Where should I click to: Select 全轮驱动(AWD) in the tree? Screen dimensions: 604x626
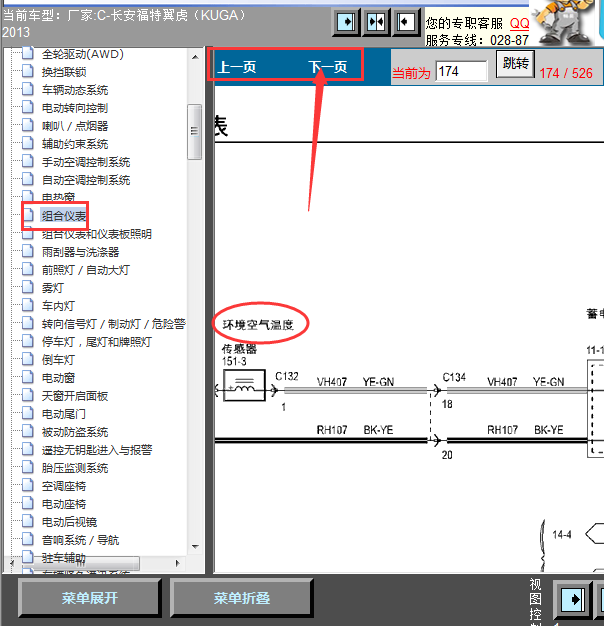coord(83,54)
